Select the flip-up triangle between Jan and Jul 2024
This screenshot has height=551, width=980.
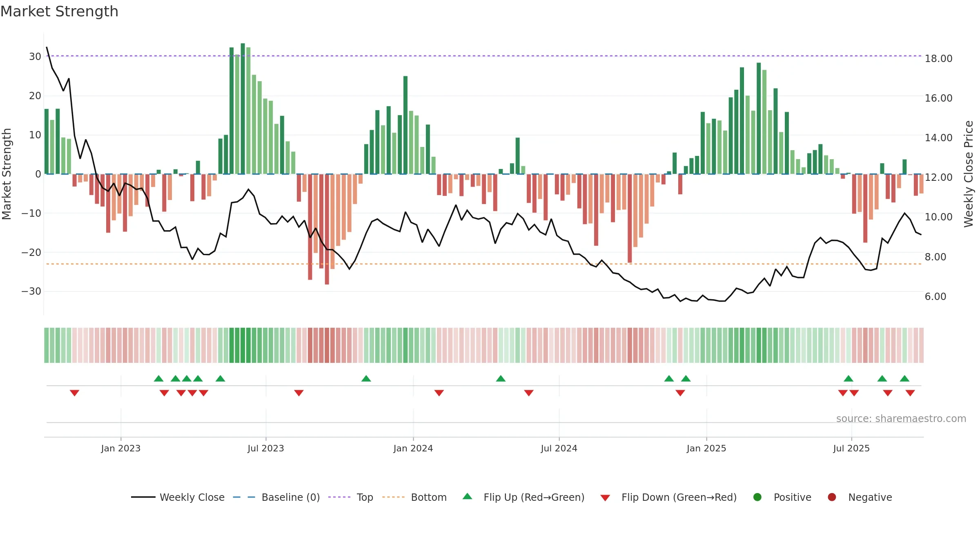tap(501, 378)
